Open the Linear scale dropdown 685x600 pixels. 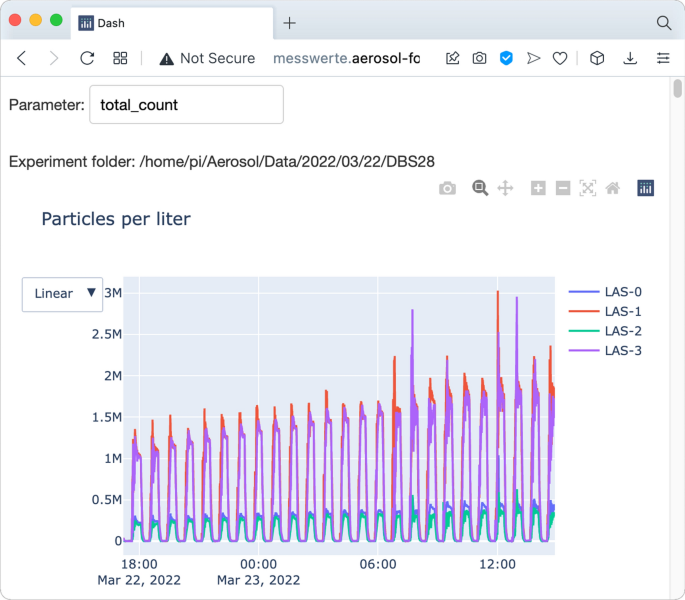click(x=63, y=294)
